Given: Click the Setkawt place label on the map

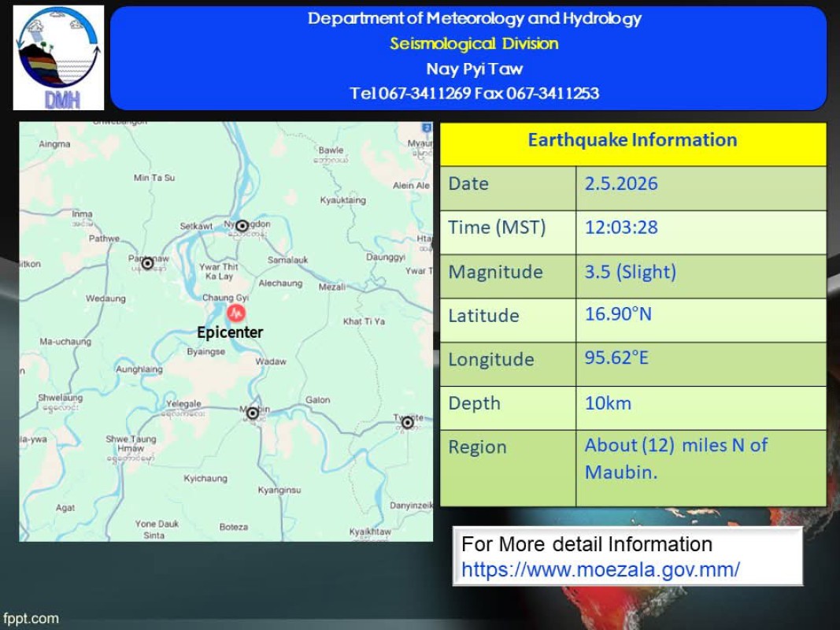Looking at the screenshot, I should (x=196, y=226).
